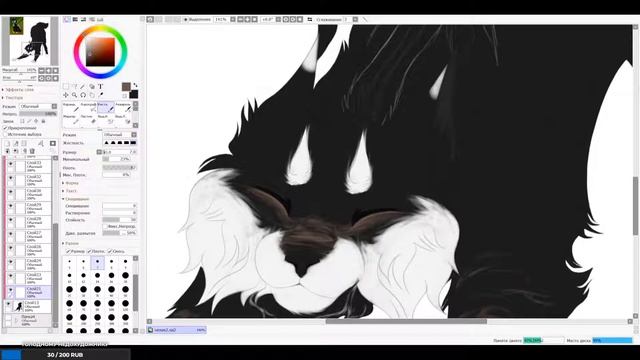Swap foreground and background colors
This screenshot has height=360, width=640.
click(135, 85)
